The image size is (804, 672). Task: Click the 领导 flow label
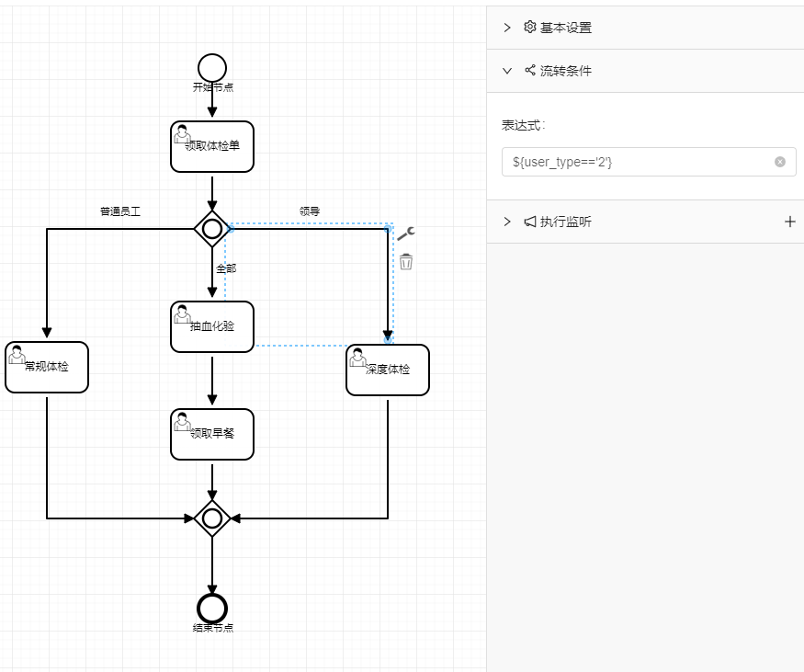point(310,211)
